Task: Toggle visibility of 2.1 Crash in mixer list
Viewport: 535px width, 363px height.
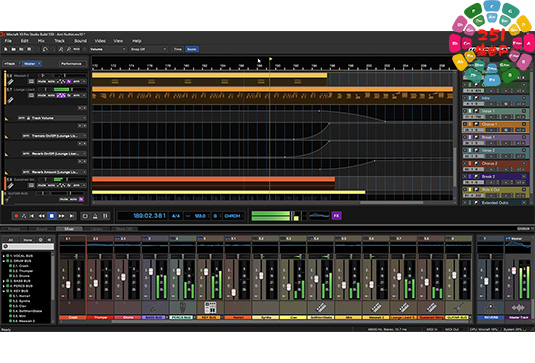Action: click(11, 266)
